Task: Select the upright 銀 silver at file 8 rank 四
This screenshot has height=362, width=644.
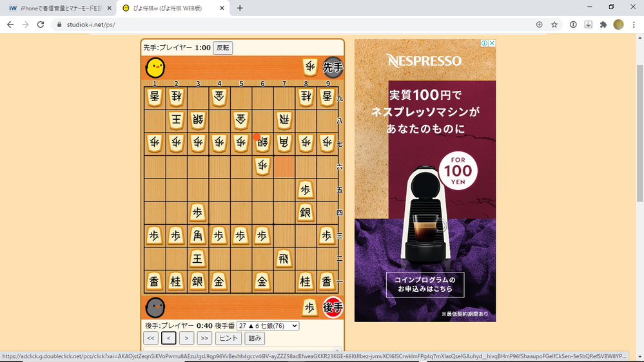Action: 306,213
